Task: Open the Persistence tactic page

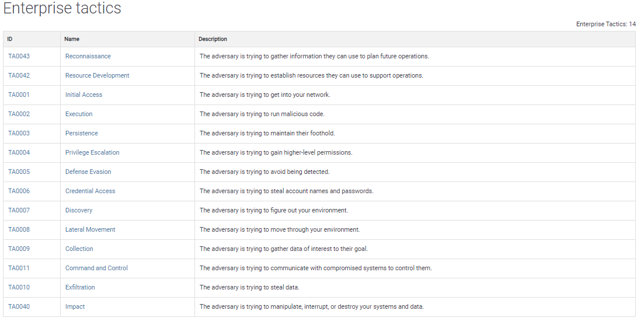Action: tap(81, 134)
